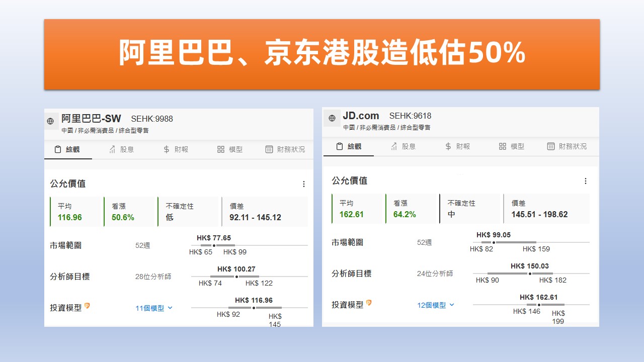This screenshot has width=644, height=362.
Task: Click the Alibaba 52-week market range marker
Action: pos(214,245)
